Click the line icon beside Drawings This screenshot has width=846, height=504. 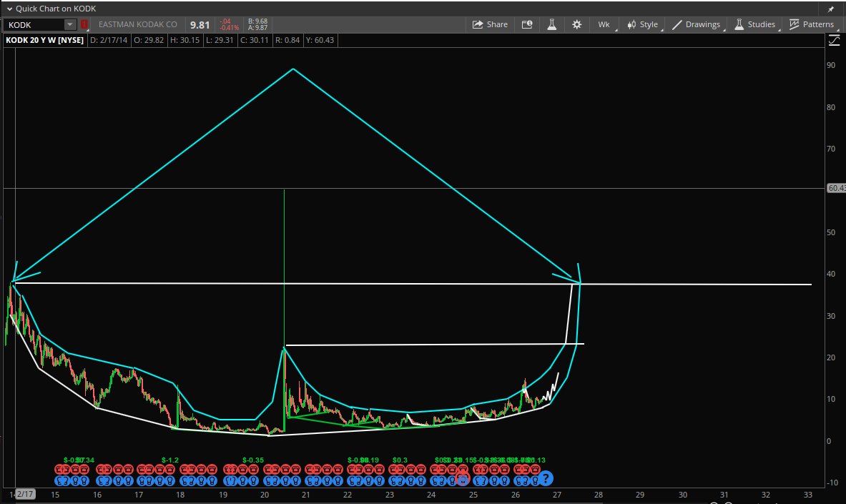(677, 25)
